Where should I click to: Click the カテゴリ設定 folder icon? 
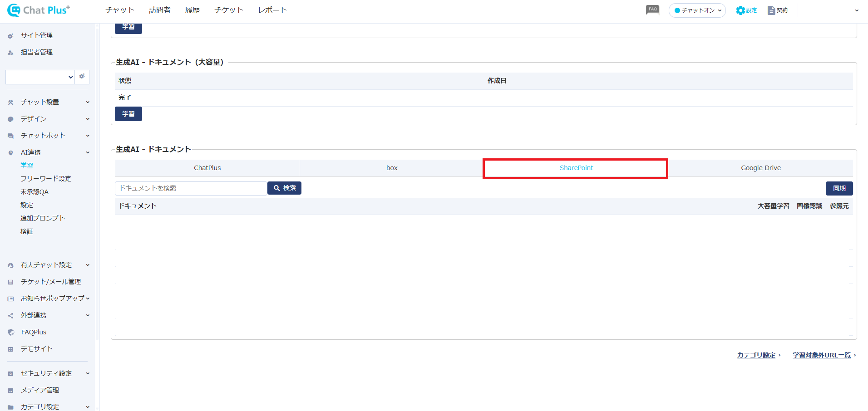point(10,407)
